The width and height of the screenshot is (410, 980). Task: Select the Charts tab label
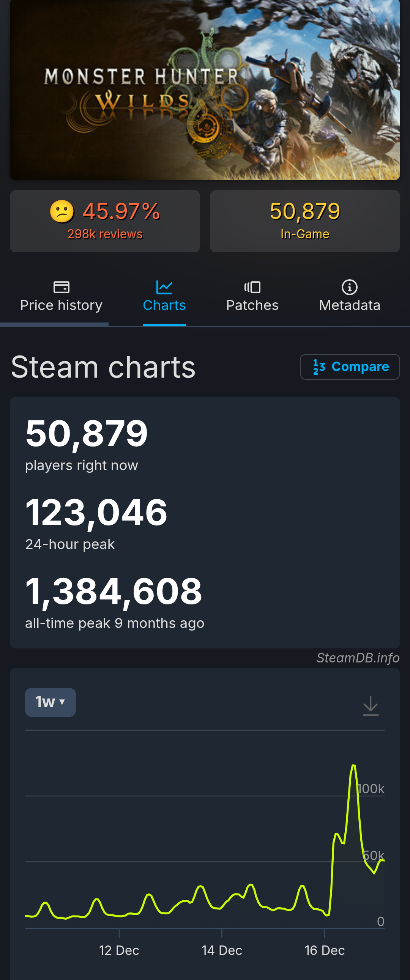point(164,305)
